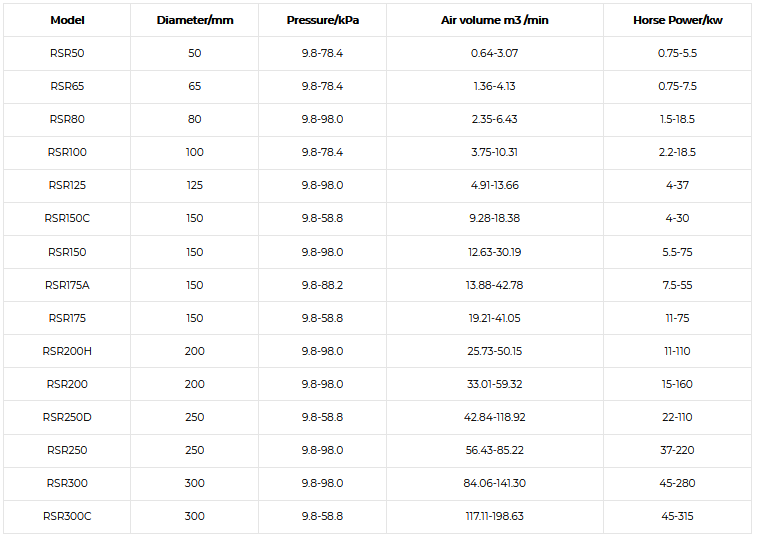Select the RSR65 model cell

pyautogui.click(x=67, y=86)
